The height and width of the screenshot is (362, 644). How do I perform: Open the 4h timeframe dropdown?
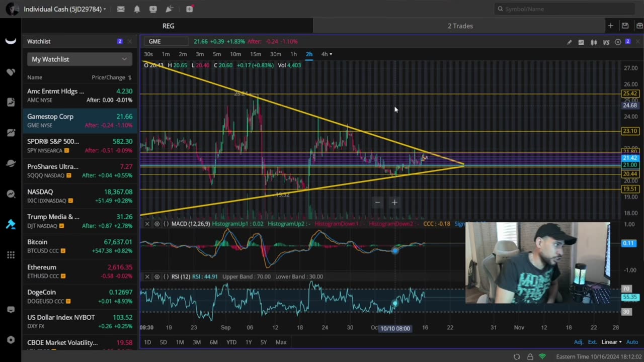pos(327,54)
